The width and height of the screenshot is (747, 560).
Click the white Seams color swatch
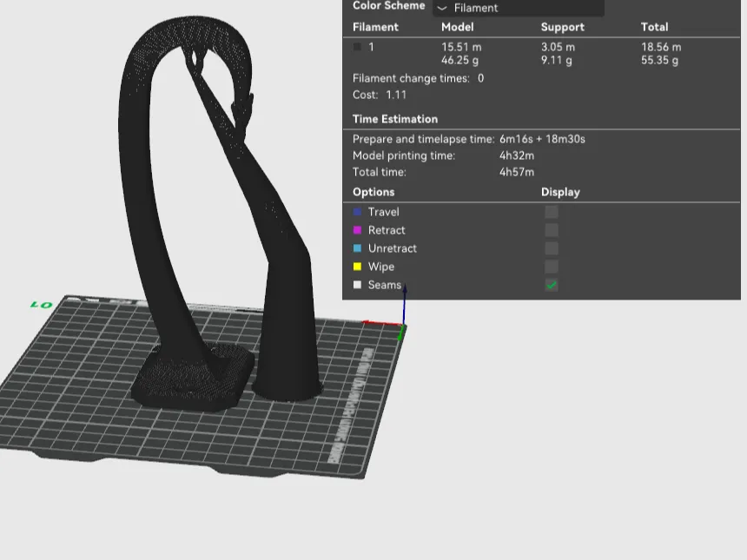tap(357, 285)
